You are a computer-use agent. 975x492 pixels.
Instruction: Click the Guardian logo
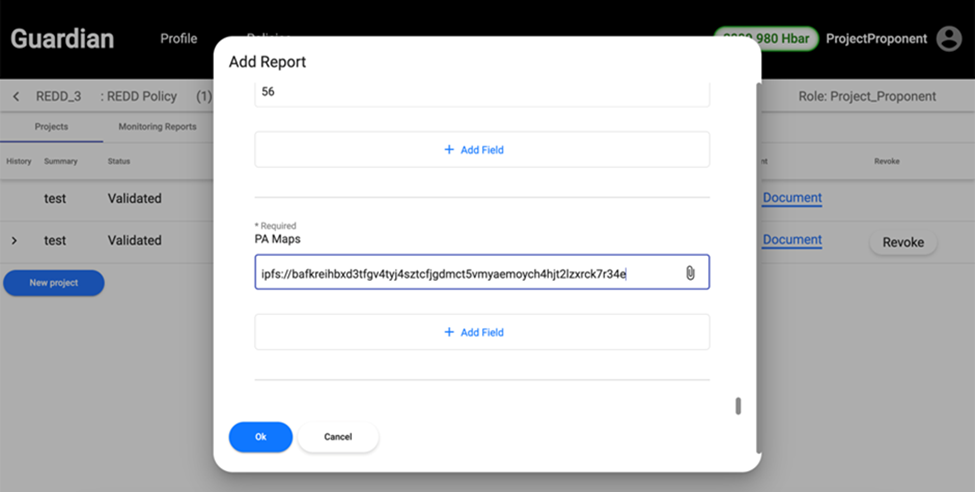[62, 39]
